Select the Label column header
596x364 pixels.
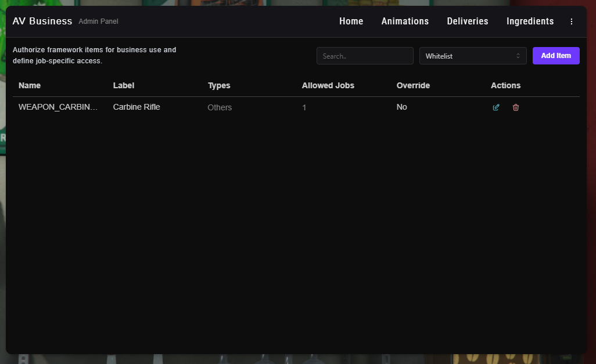123,85
